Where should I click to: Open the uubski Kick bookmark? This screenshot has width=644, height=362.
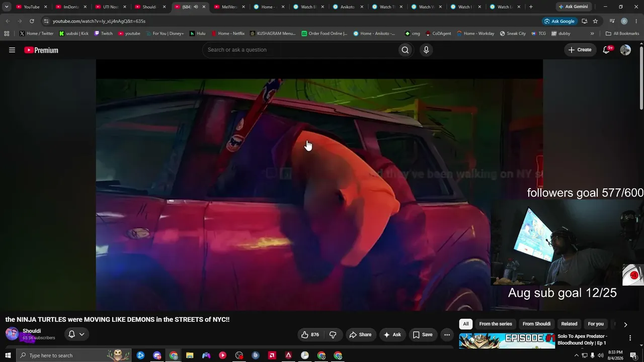[x=73, y=34]
